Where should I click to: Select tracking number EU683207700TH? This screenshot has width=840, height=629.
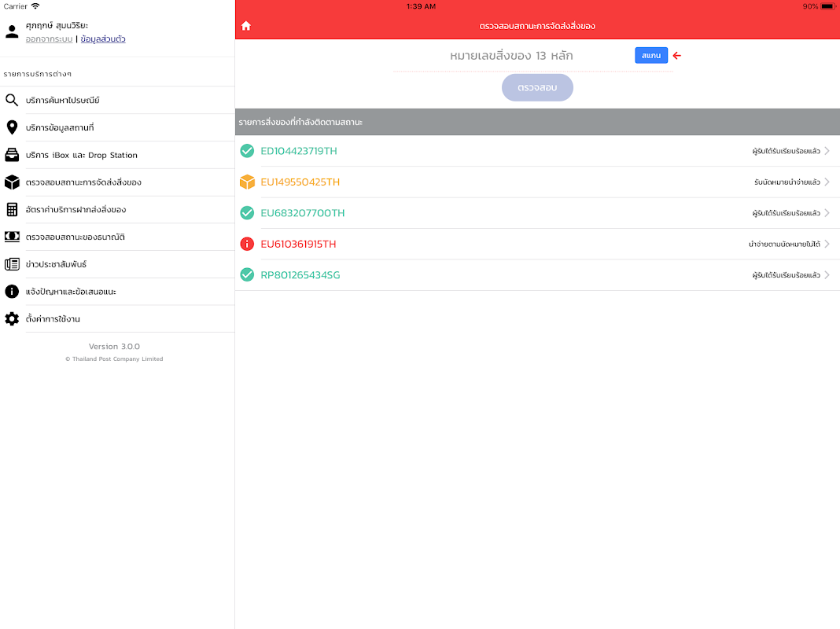click(303, 213)
